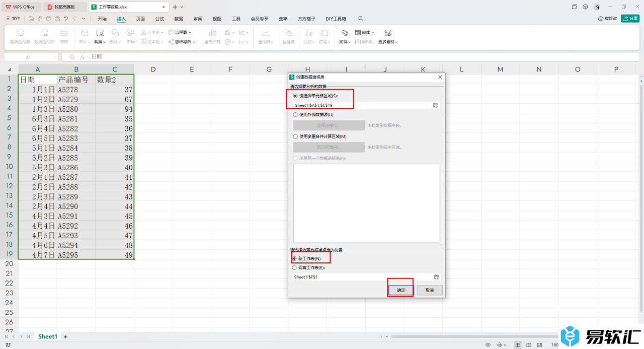Image resolution: width=644 pixels, height=349 pixels.
Task: Select radio 使用外部数据源(U)
Action: click(x=295, y=115)
